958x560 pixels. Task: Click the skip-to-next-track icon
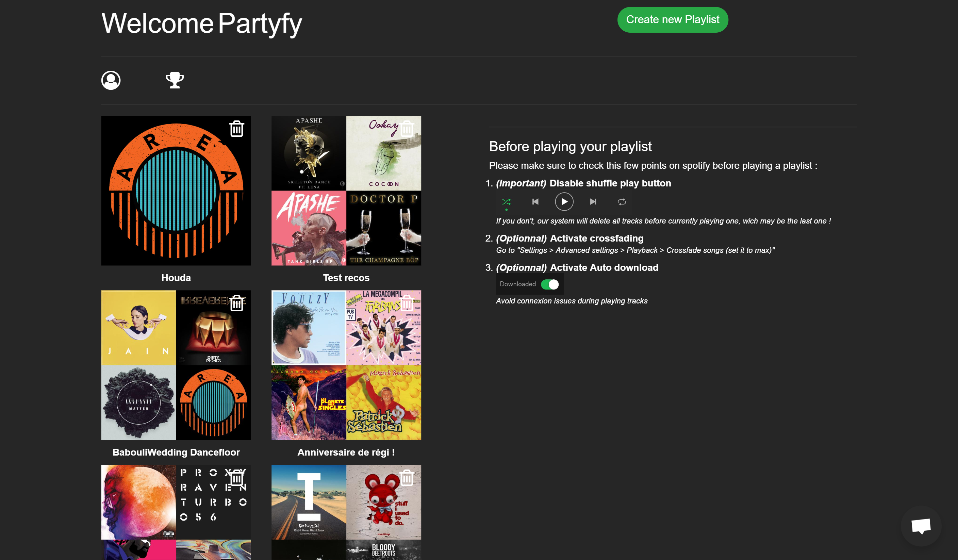(x=593, y=202)
